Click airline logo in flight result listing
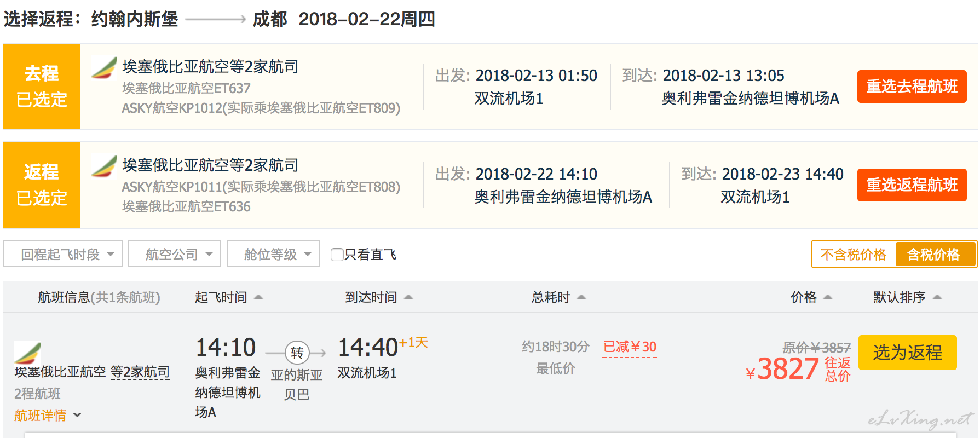The height and width of the screenshot is (438, 980). (27, 352)
